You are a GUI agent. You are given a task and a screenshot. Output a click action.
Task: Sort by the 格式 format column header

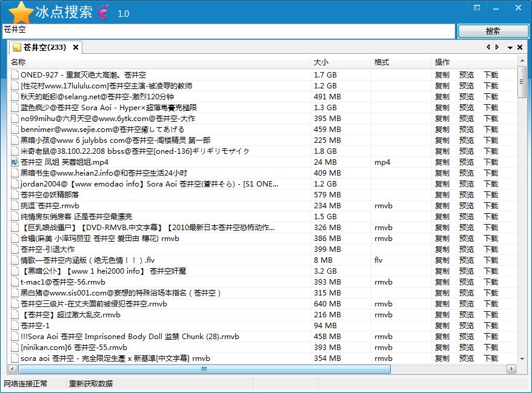coord(382,62)
